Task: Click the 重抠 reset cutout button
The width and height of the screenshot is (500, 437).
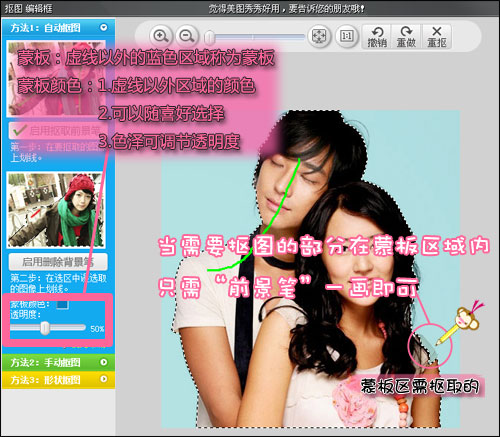Action: click(x=437, y=37)
